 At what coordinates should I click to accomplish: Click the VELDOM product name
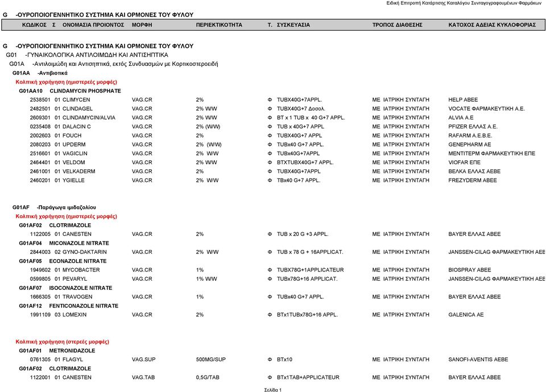74,162
